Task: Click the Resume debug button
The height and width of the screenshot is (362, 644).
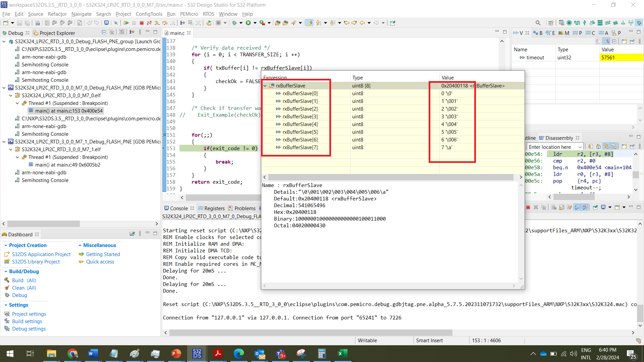Action: pyautogui.click(x=126, y=23)
